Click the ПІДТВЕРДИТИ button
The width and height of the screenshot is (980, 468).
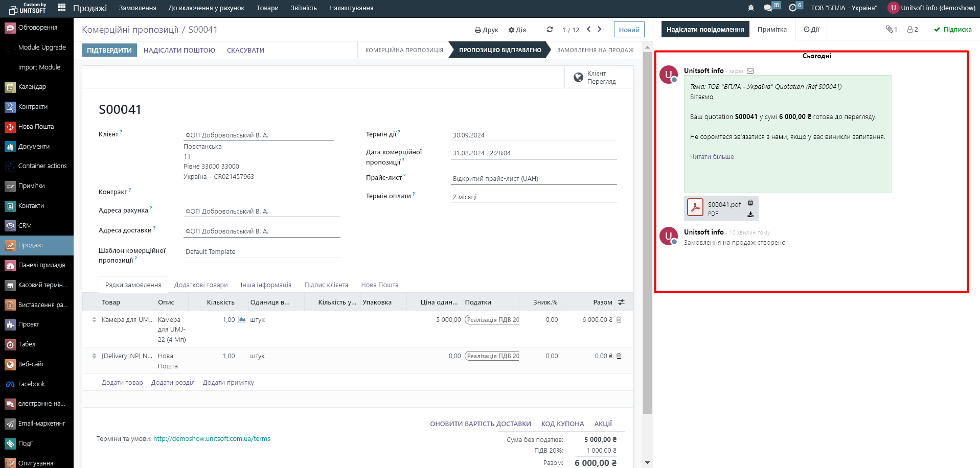(x=109, y=50)
